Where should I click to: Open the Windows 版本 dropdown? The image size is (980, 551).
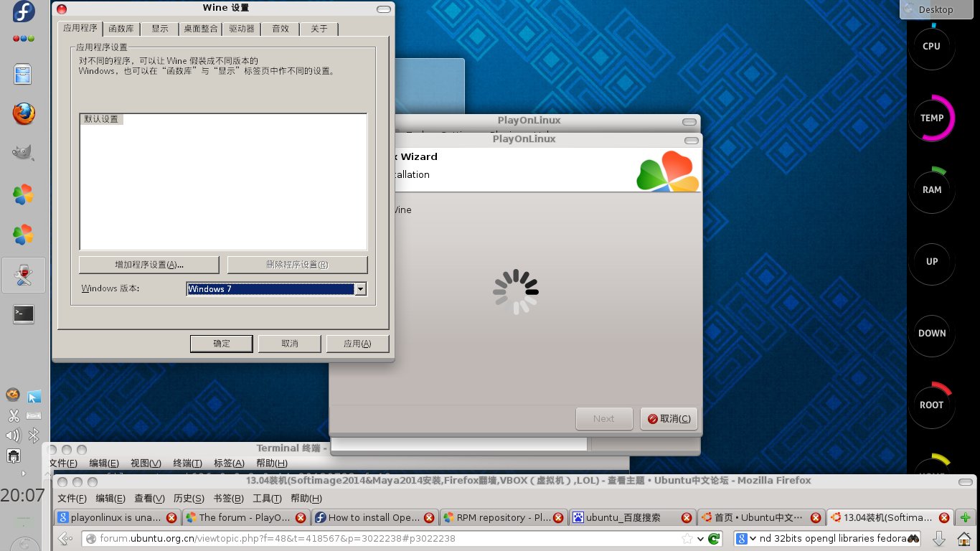pyautogui.click(x=361, y=289)
